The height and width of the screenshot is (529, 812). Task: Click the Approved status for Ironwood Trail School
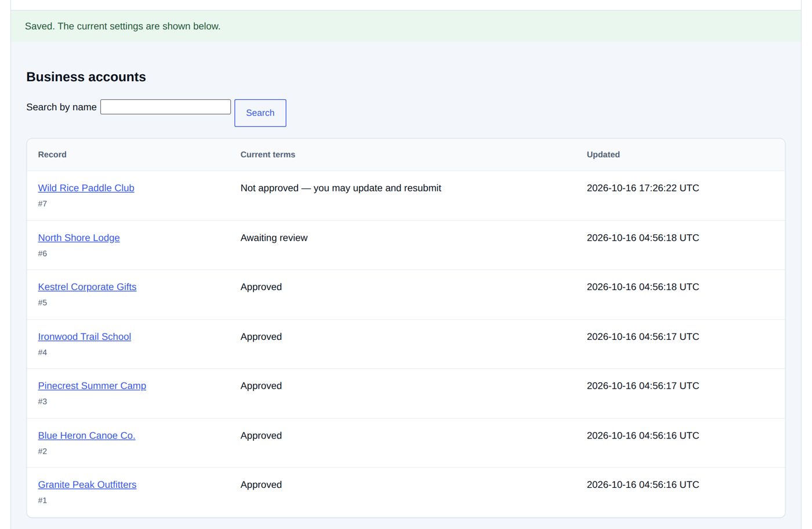coord(261,337)
